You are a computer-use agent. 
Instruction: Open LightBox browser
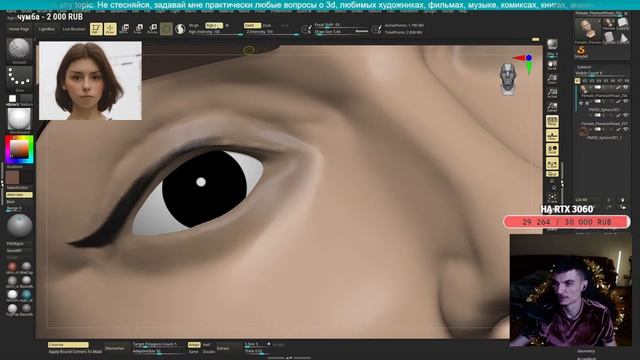[x=47, y=29]
